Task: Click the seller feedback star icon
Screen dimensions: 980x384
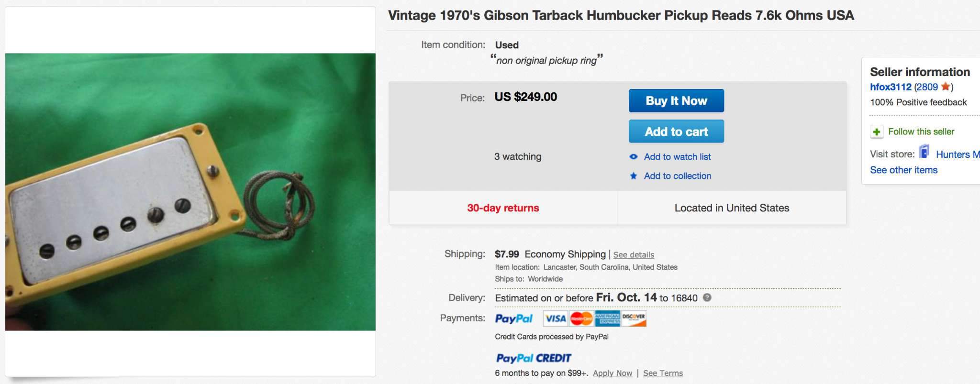Action: pyautogui.click(x=945, y=87)
